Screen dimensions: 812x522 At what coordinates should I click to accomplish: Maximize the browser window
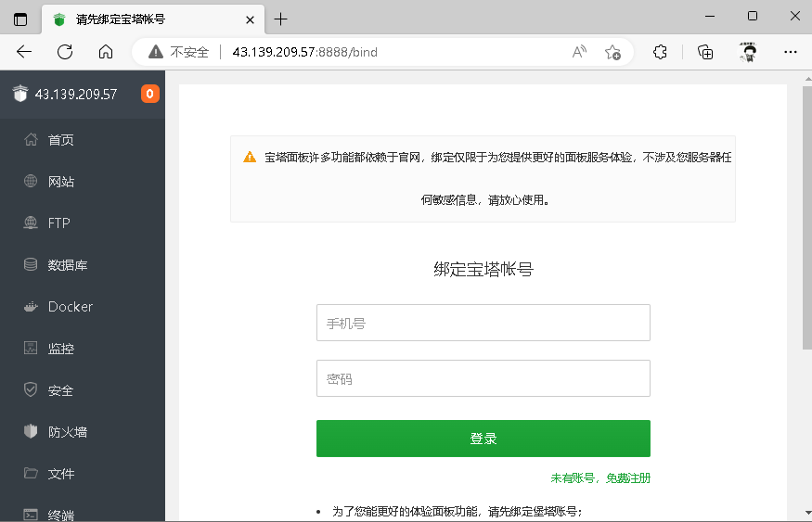coord(753,17)
